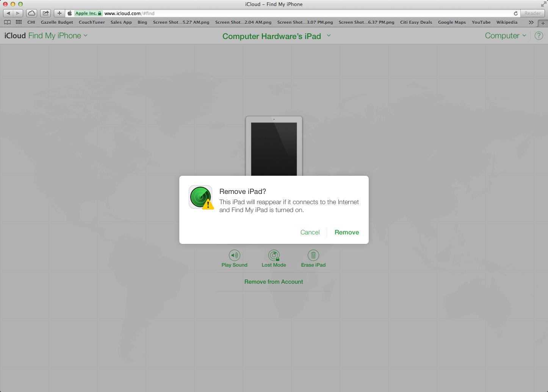This screenshot has height=392, width=548.
Task: Open the Find My iPhone app switcher dropdown
Action: pyautogui.click(x=58, y=36)
